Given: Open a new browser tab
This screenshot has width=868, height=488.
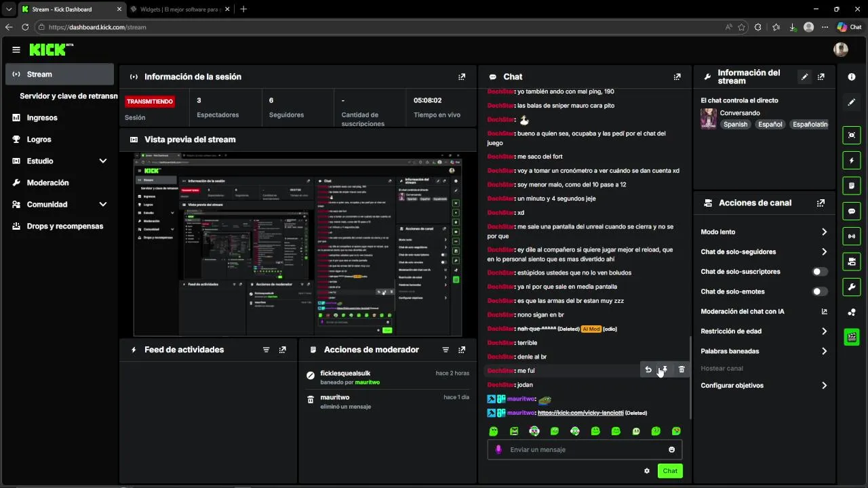Looking at the screenshot, I should pos(243,9).
